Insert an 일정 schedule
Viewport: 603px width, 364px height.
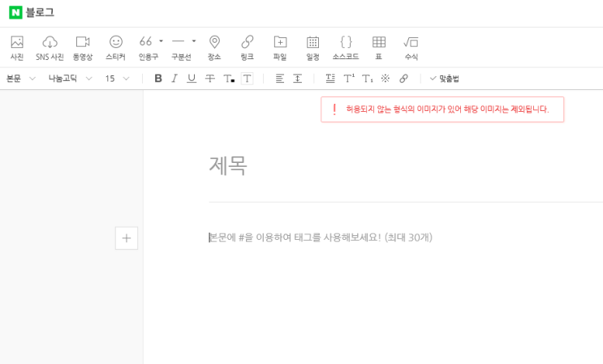(x=312, y=48)
